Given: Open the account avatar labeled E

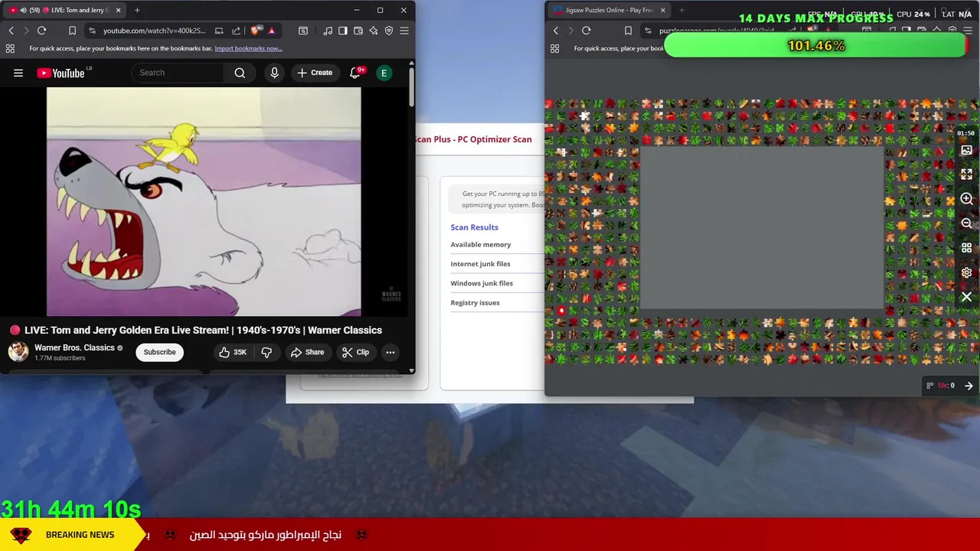Looking at the screenshot, I should pos(384,73).
